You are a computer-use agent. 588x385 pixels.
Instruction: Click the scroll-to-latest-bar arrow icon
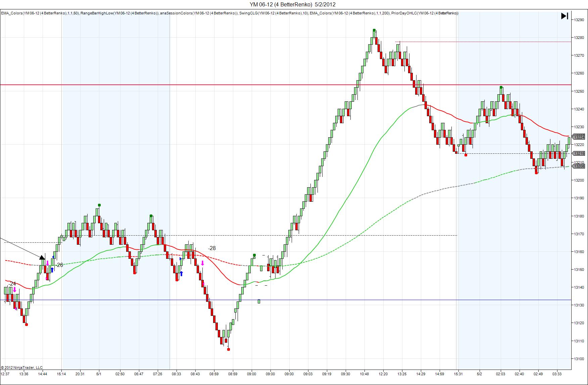pyautogui.click(x=565, y=16)
